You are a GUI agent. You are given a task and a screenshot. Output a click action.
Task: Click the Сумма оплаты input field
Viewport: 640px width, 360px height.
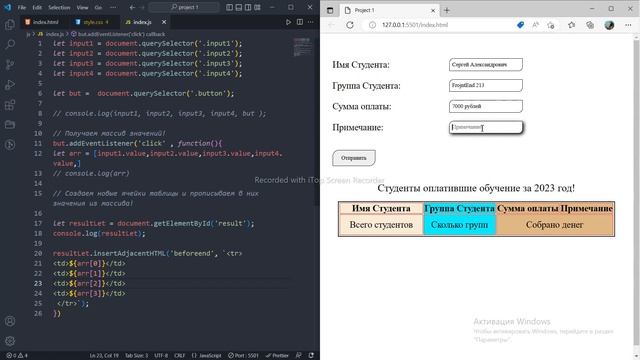[x=486, y=106]
